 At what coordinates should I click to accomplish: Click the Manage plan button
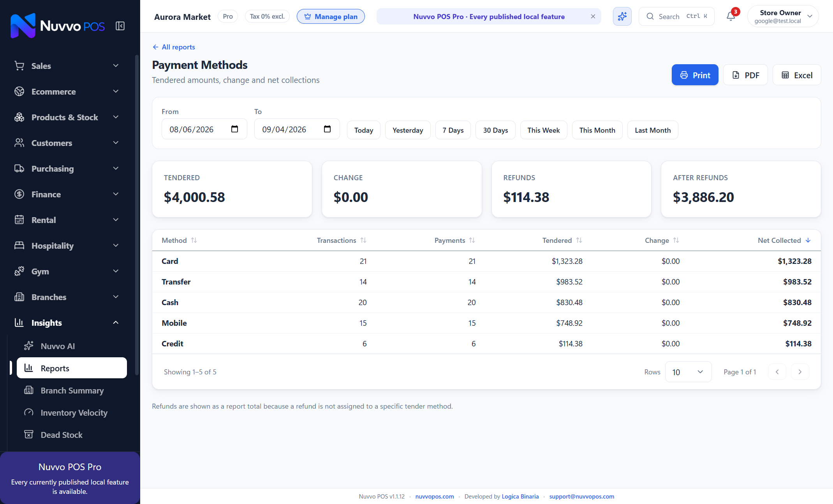pos(331,16)
